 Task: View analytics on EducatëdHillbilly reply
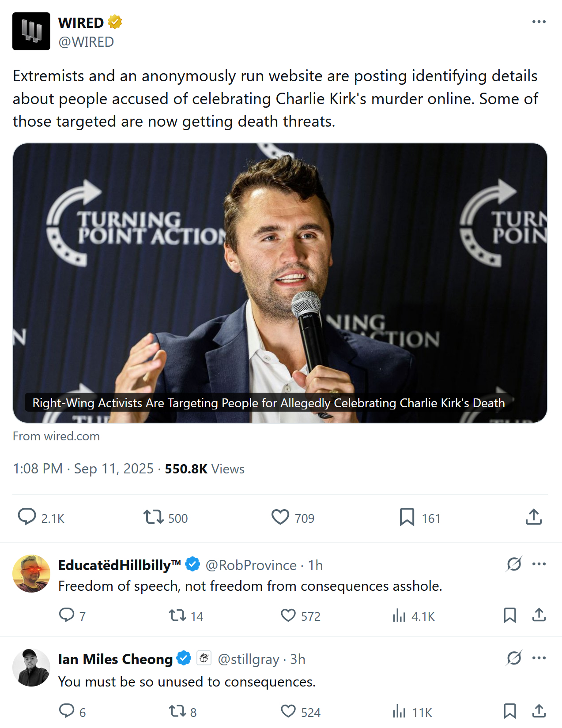tap(399, 615)
